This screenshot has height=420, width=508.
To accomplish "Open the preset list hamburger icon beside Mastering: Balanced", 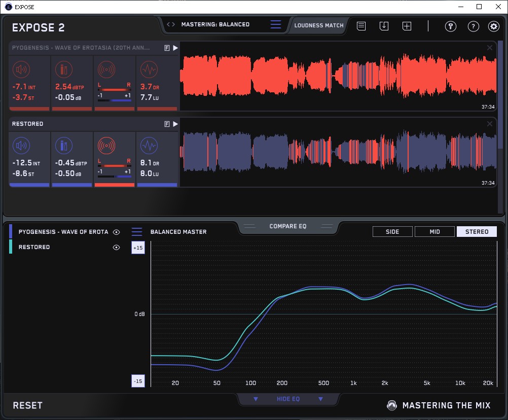I will [x=276, y=24].
